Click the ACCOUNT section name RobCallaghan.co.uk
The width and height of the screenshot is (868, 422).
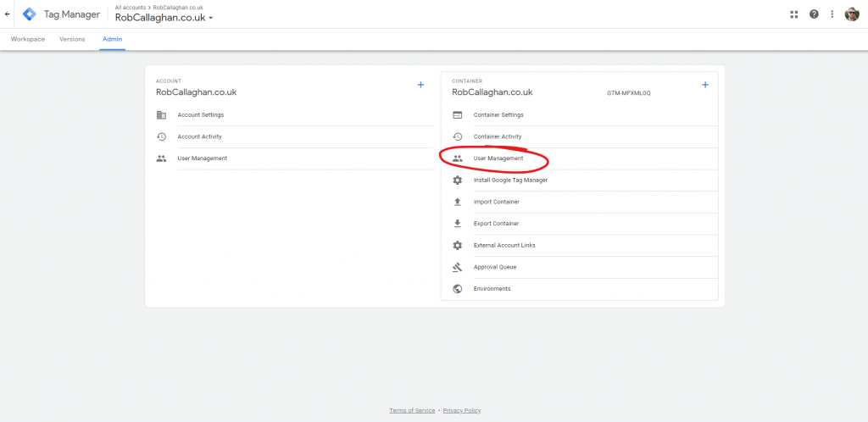196,92
